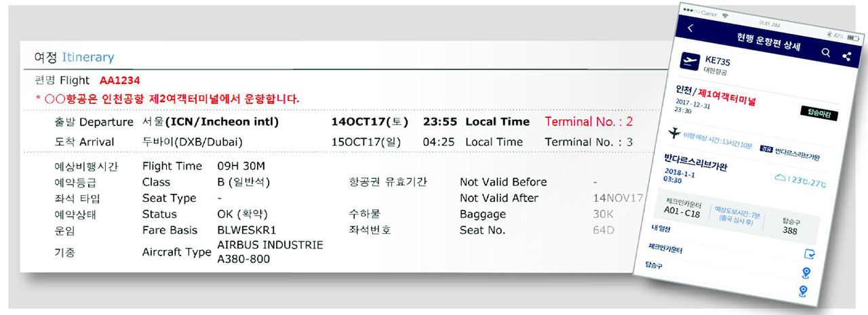Tap the phone battery status indicator

838,35
